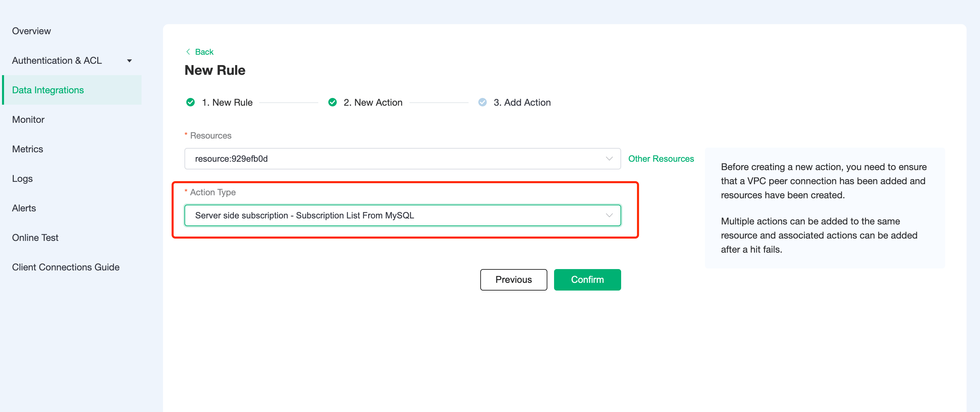Open the Resources dropdown showing resource:929efb0d
Viewport: 980px width, 412px height.
(402, 158)
